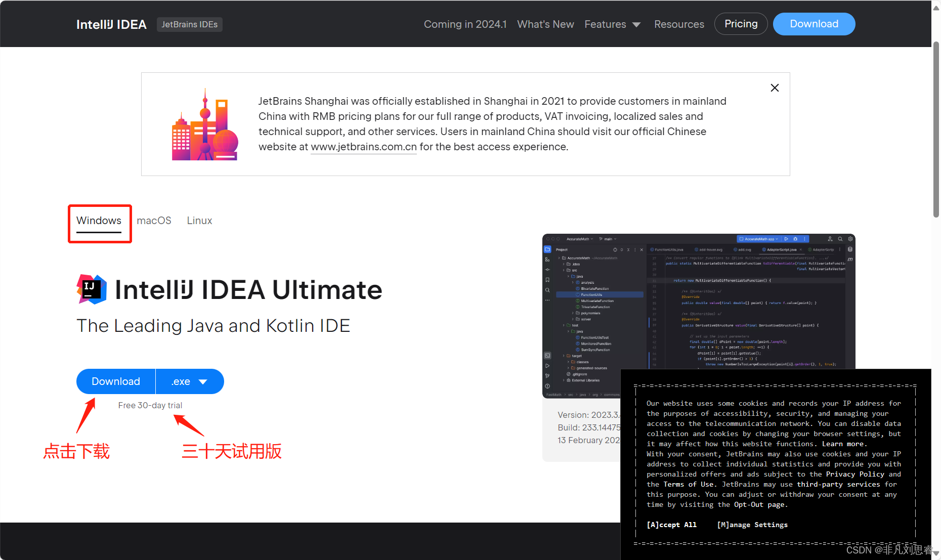Click the scrollbar down arrow

click(936, 553)
